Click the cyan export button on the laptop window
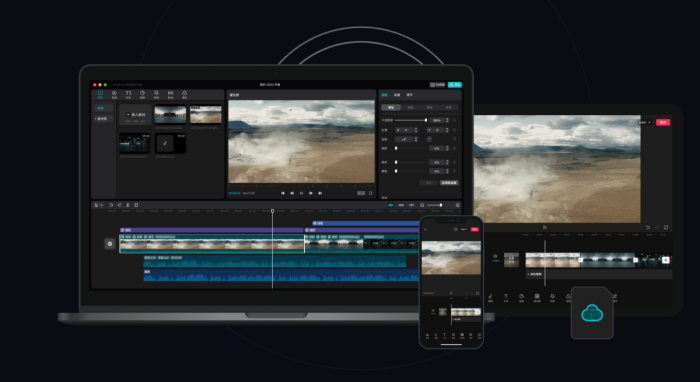This screenshot has width=700, height=382. pyautogui.click(x=455, y=85)
